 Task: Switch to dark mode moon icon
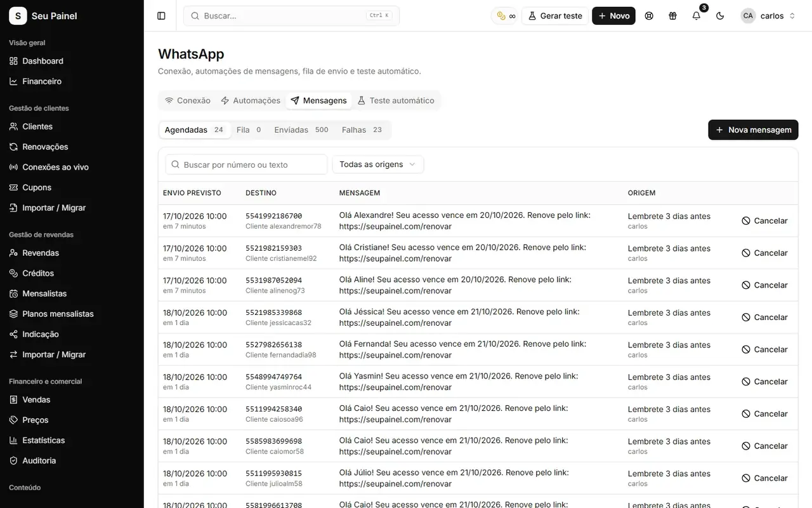[720, 16]
